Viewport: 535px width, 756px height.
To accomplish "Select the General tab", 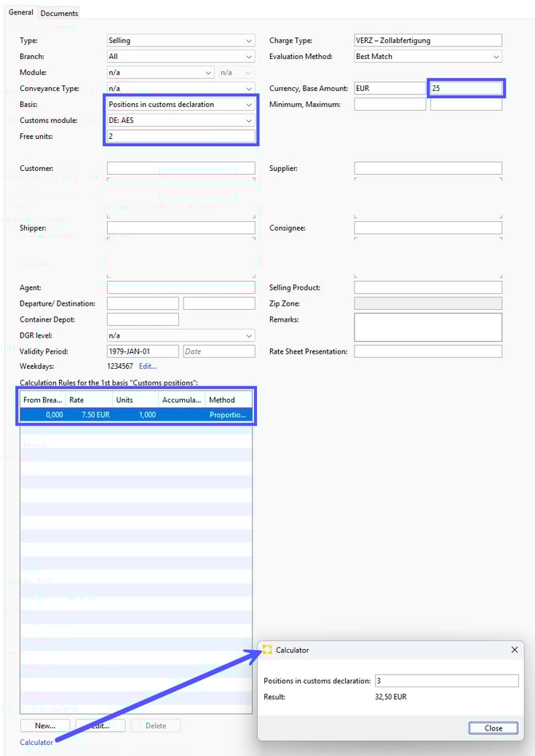I will [x=21, y=13].
